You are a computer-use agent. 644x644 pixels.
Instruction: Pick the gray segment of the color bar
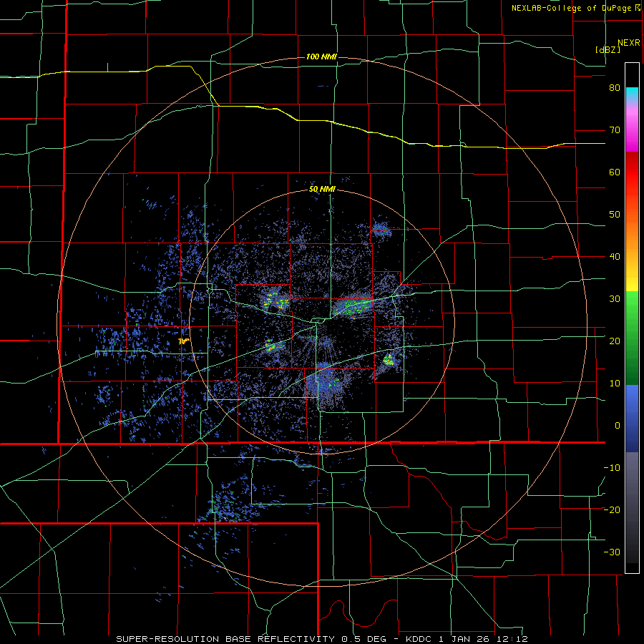pos(632,507)
